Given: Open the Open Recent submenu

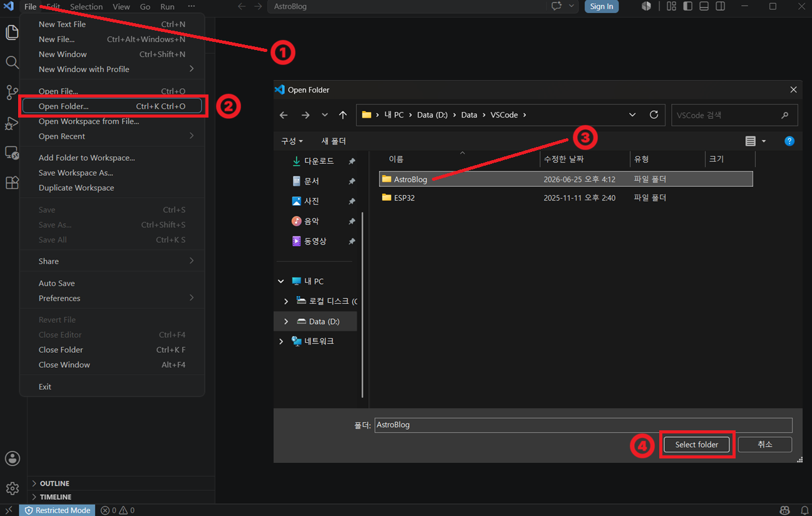Looking at the screenshot, I should [113, 136].
